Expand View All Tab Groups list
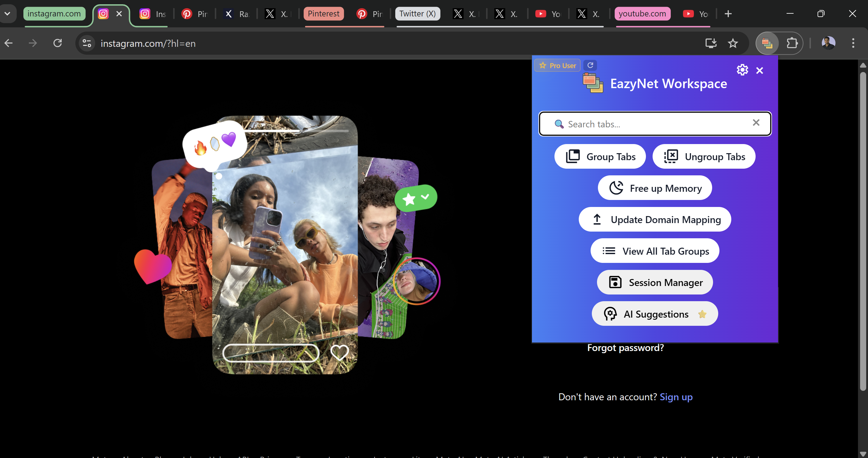Screen dimensions: 868x458 pyautogui.click(x=654, y=251)
